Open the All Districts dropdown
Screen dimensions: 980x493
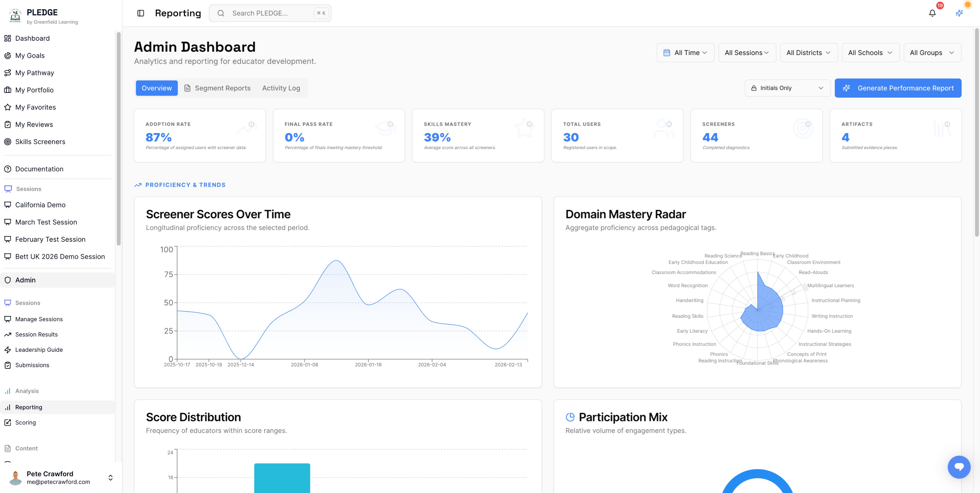point(809,53)
